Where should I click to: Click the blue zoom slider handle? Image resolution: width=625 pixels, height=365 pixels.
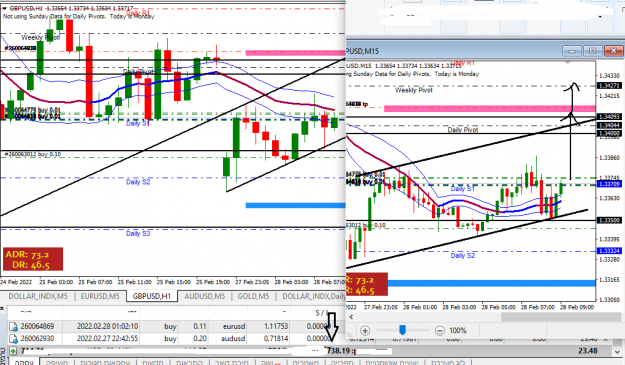coord(403,330)
